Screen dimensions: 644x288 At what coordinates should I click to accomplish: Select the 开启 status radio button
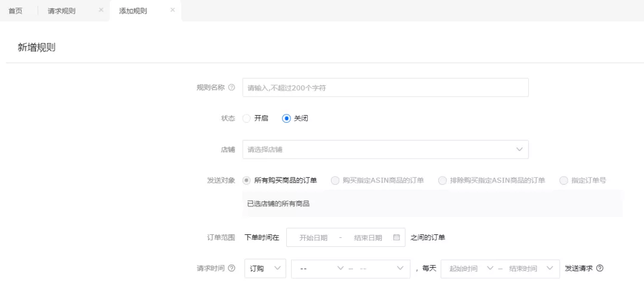tap(246, 118)
